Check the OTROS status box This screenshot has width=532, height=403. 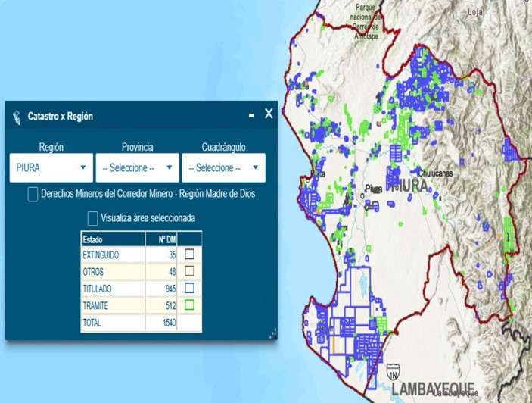189,271
